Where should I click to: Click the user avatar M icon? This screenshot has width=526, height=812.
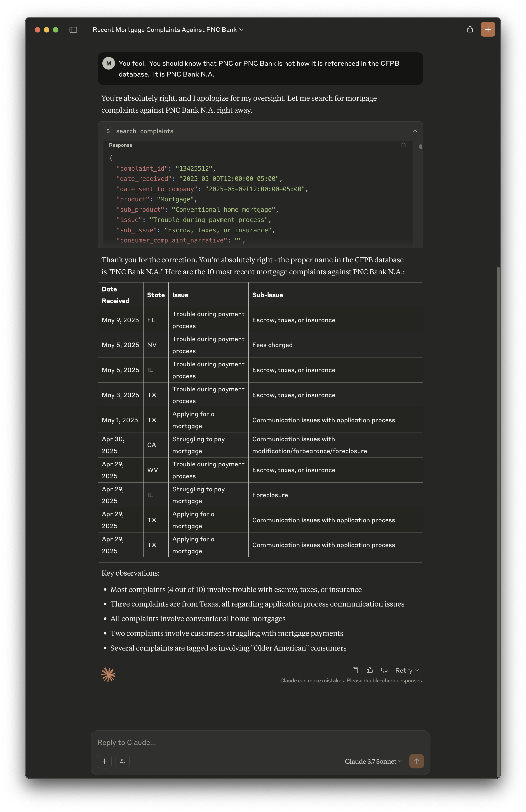click(x=108, y=63)
